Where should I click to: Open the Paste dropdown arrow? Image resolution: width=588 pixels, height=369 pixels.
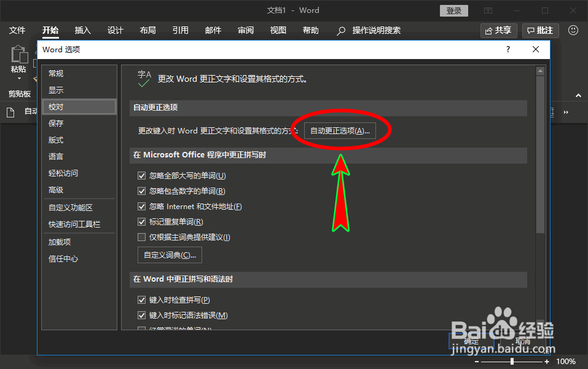tap(19, 79)
